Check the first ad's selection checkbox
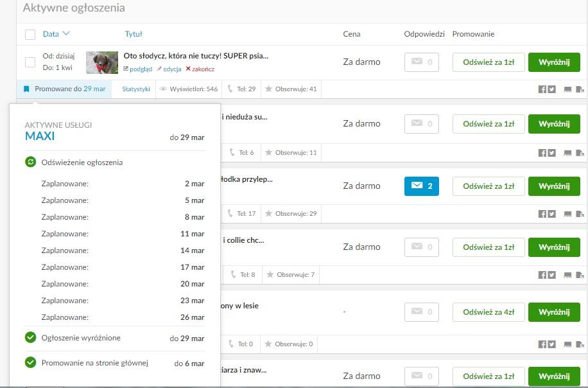This screenshot has width=588, height=388. pos(30,62)
